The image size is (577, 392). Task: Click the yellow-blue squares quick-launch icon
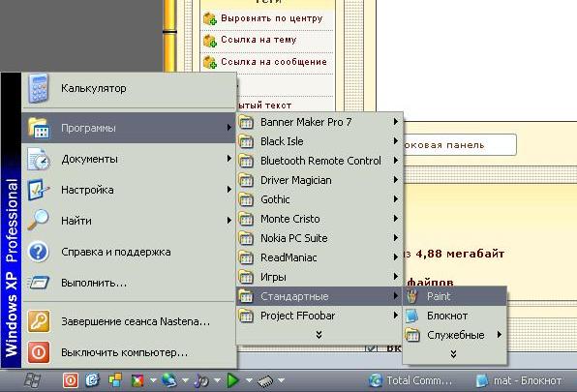pyautogui.click(x=115, y=380)
